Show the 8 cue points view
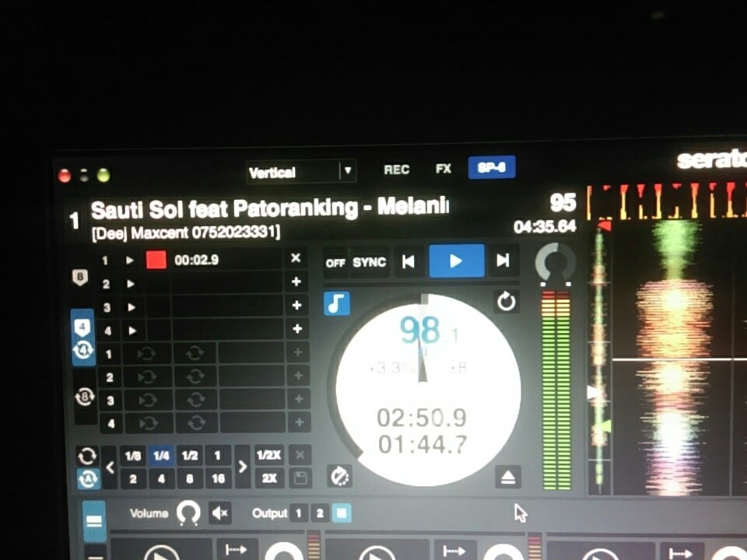Screen dimensions: 747x560 pos(80,277)
